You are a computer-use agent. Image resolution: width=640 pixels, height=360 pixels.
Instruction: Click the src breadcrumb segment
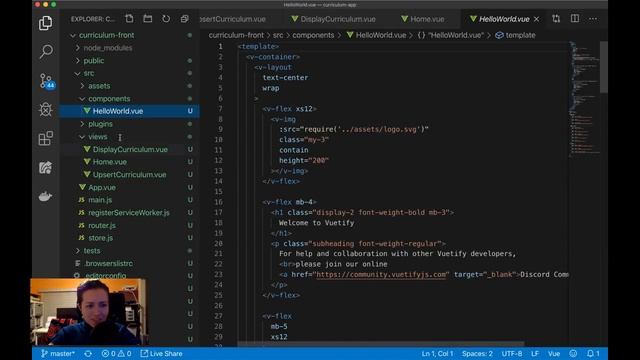[x=278, y=35]
